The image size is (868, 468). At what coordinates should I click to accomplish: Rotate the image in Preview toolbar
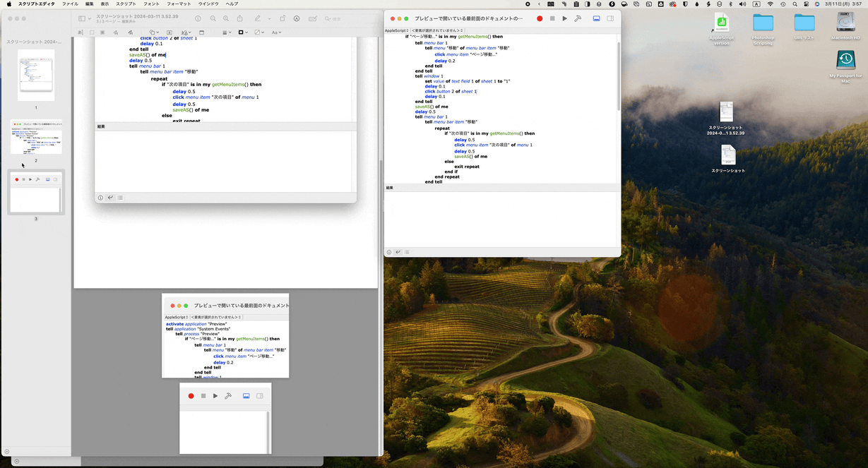pos(283,18)
